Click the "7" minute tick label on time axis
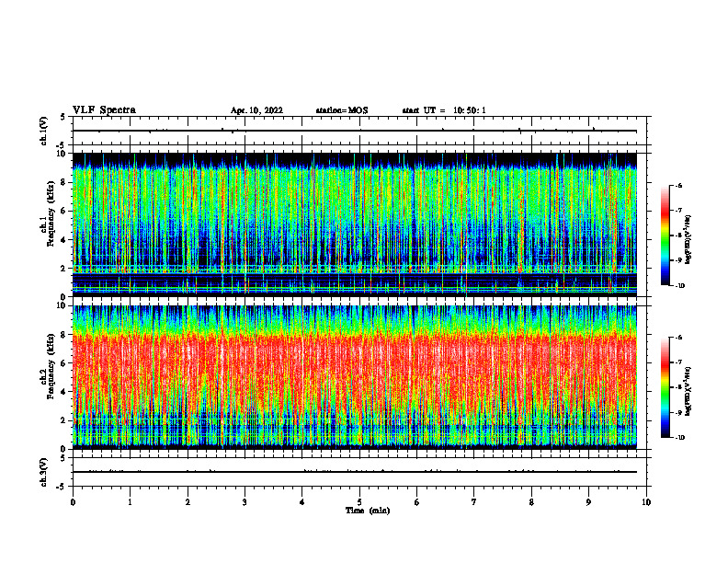The height and width of the screenshot is (563, 728). click(474, 502)
